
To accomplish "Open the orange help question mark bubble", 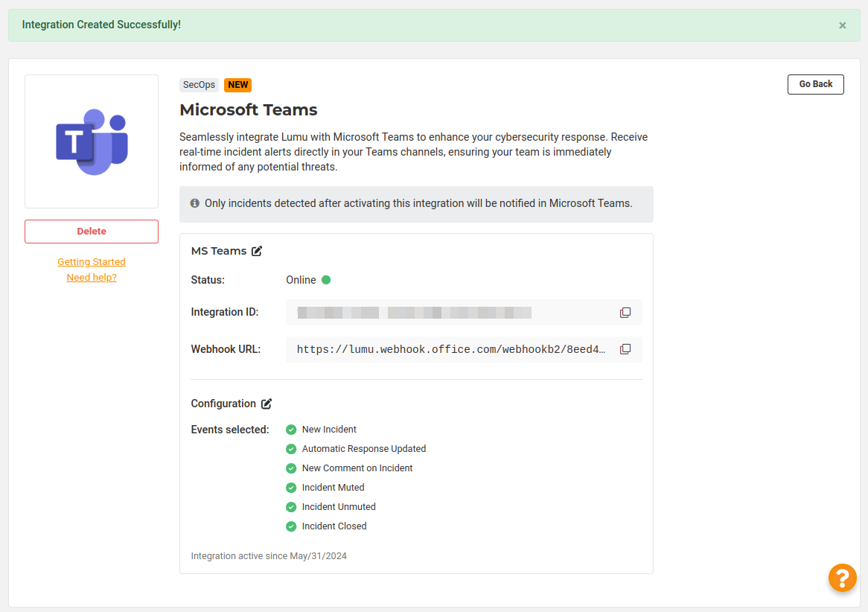I will coord(842,578).
